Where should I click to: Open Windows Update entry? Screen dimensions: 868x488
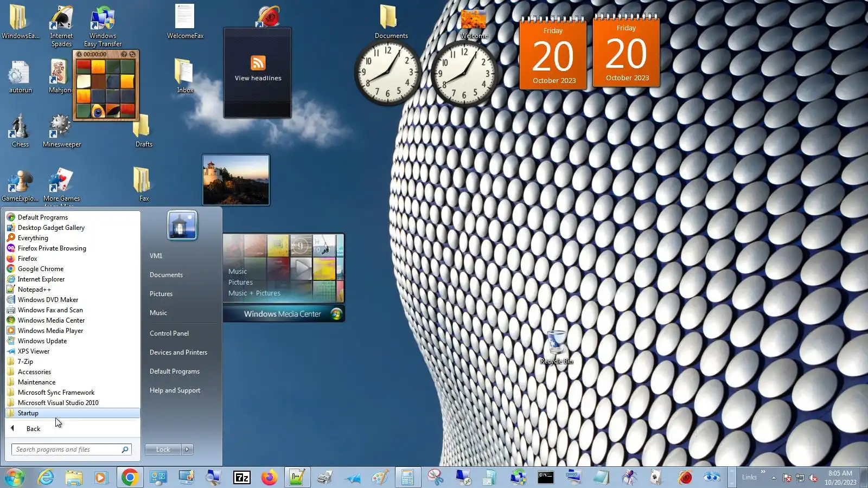click(x=73, y=341)
